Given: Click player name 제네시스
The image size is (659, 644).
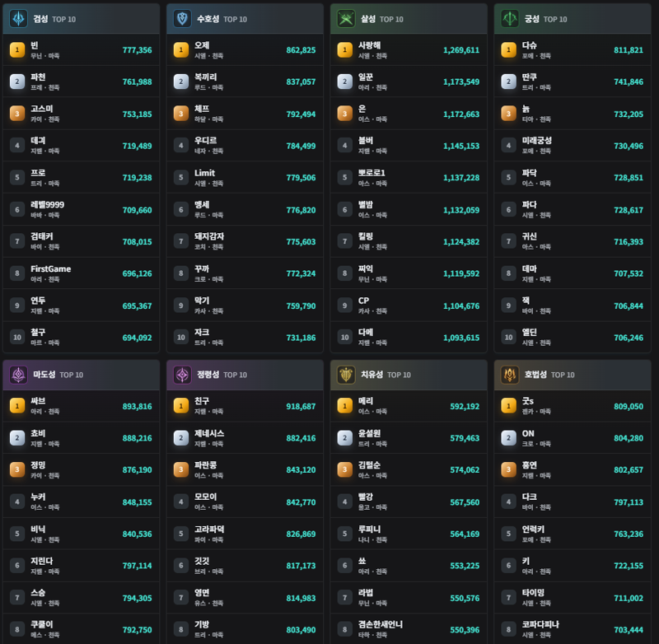Looking at the screenshot, I should [209, 433].
